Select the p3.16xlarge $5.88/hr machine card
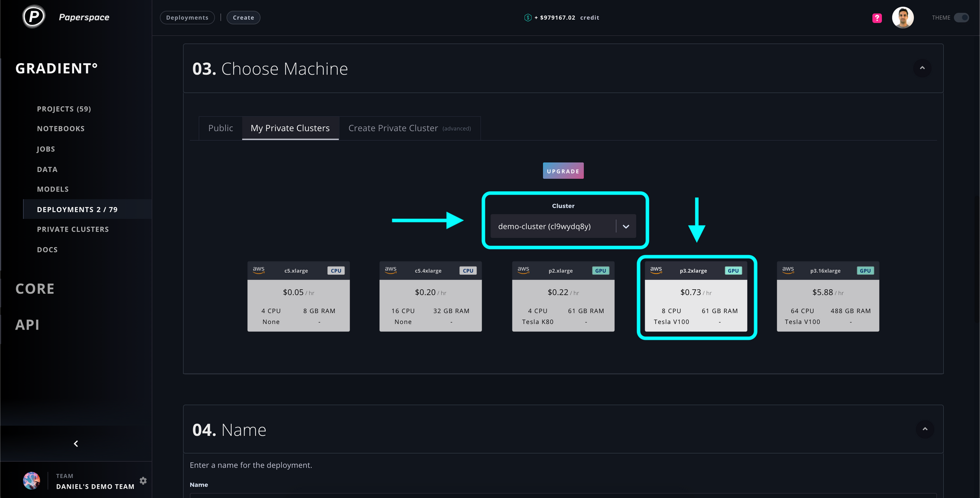This screenshot has height=498, width=980. pos(828,296)
